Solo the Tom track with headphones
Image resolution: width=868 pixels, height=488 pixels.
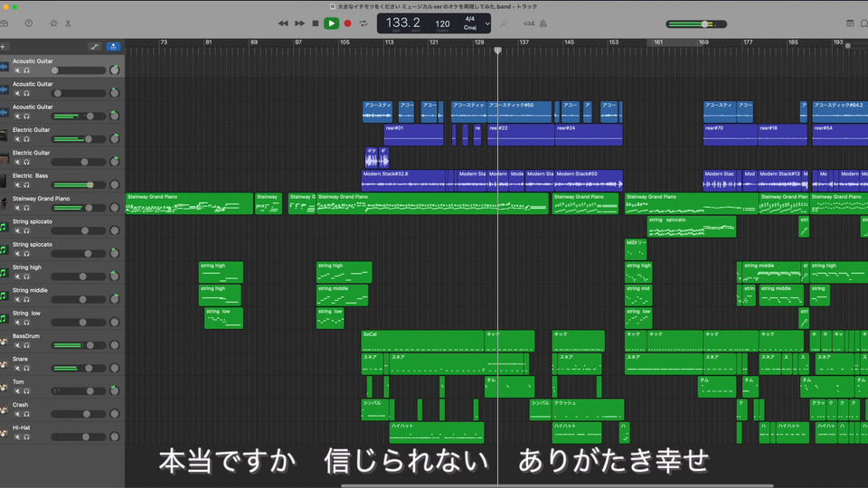tap(26, 391)
